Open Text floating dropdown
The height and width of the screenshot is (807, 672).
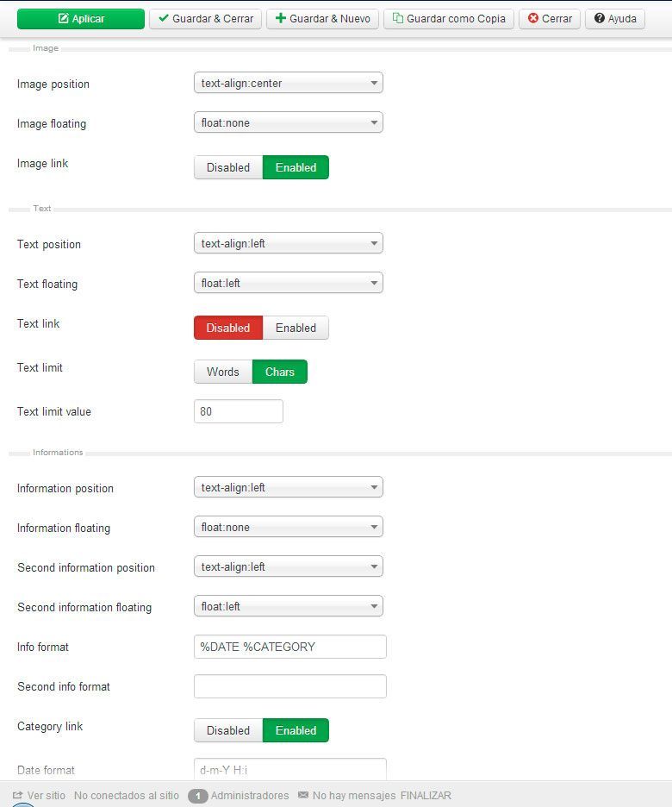(x=289, y=283)
